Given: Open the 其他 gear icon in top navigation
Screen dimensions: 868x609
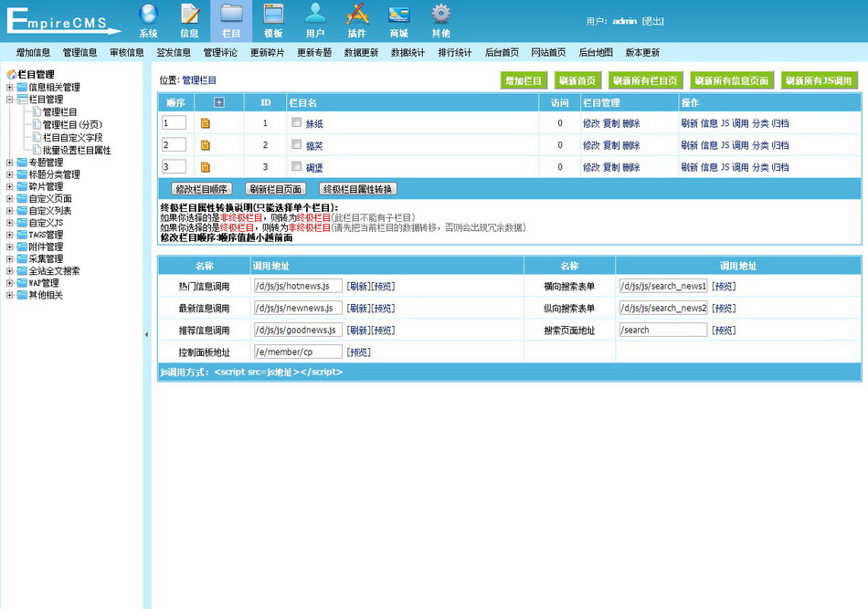Looking at the screenshot, I should point(440,14).
